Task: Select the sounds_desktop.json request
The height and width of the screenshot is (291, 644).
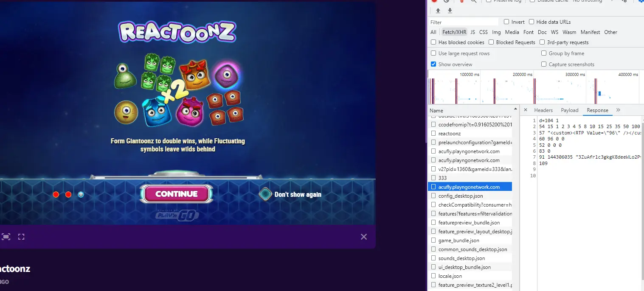Action: coord(470,258)
